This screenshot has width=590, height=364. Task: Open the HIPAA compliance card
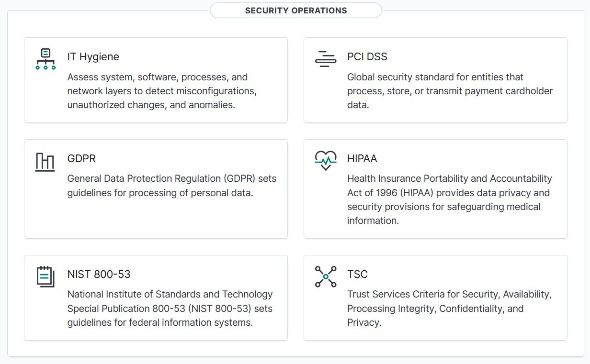tap(435, 188)
